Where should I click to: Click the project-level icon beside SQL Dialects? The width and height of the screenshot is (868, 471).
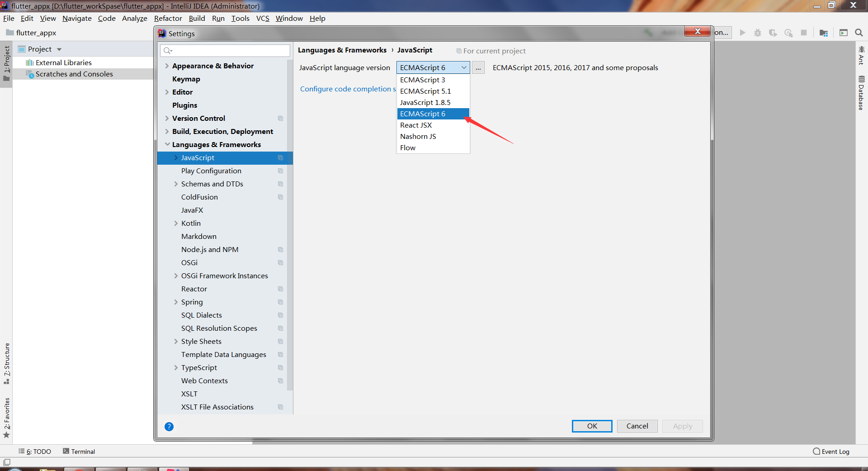pyautogui.click(x=280, y=315)
